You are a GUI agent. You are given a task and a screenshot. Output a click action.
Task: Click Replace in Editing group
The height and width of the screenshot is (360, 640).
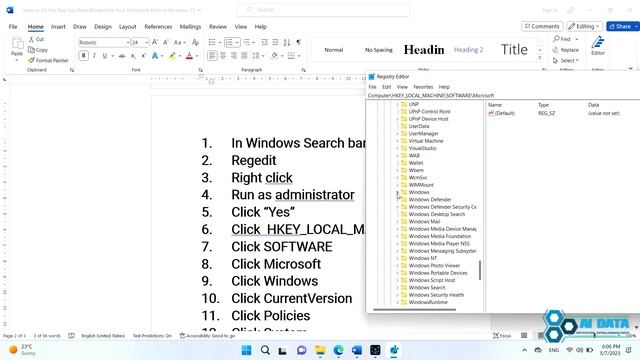566,50
